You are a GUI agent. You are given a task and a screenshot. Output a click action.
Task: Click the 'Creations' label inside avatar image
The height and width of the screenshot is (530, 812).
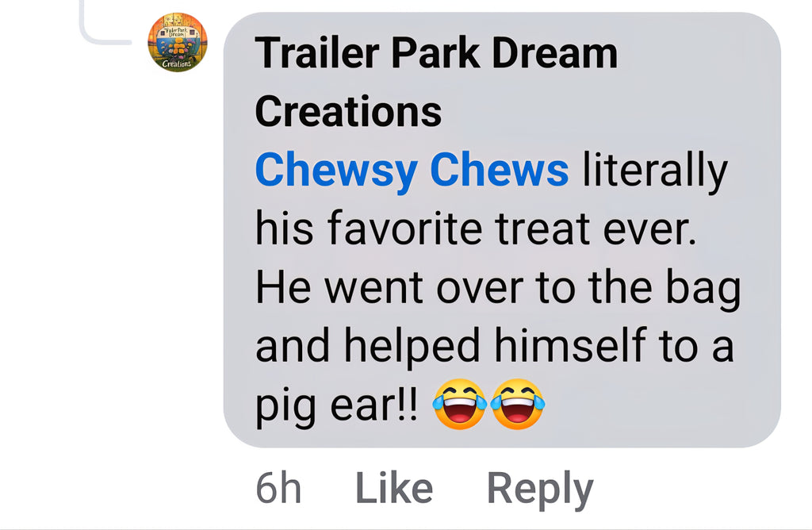[177, 63]
